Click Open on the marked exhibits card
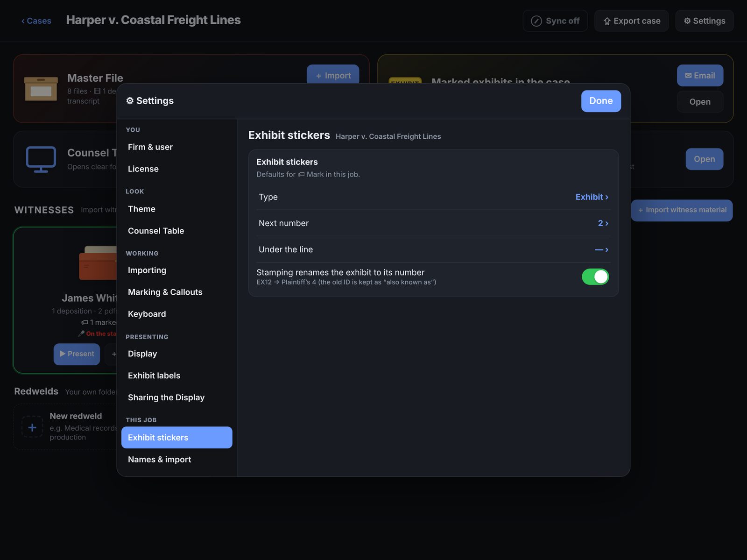The image size is (747, 560). coord(700,102)
